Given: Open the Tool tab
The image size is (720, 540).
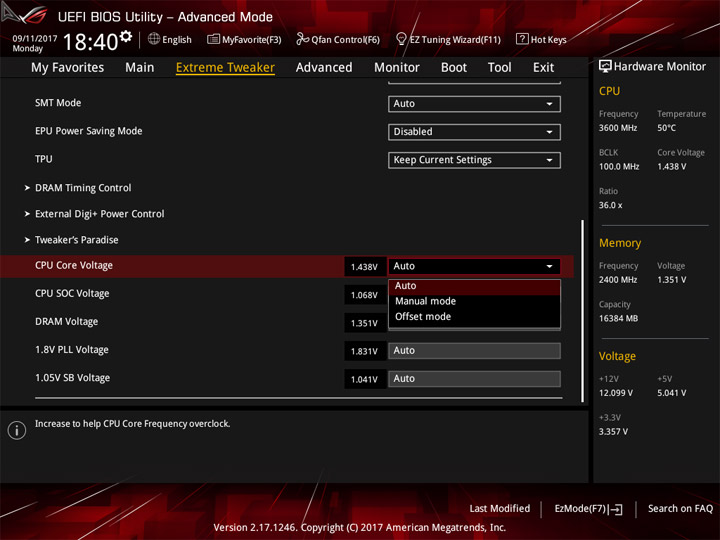Looking at the screenshot, I should [500, 68].
